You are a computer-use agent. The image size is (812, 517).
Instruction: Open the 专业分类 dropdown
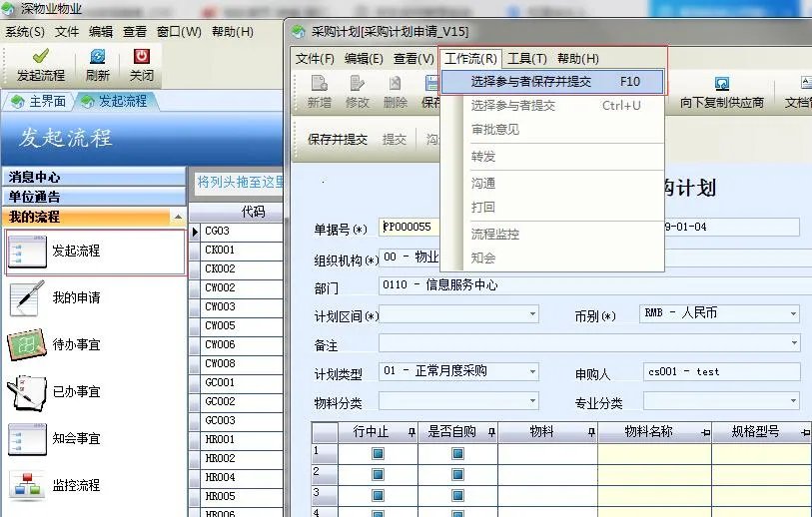793,400
